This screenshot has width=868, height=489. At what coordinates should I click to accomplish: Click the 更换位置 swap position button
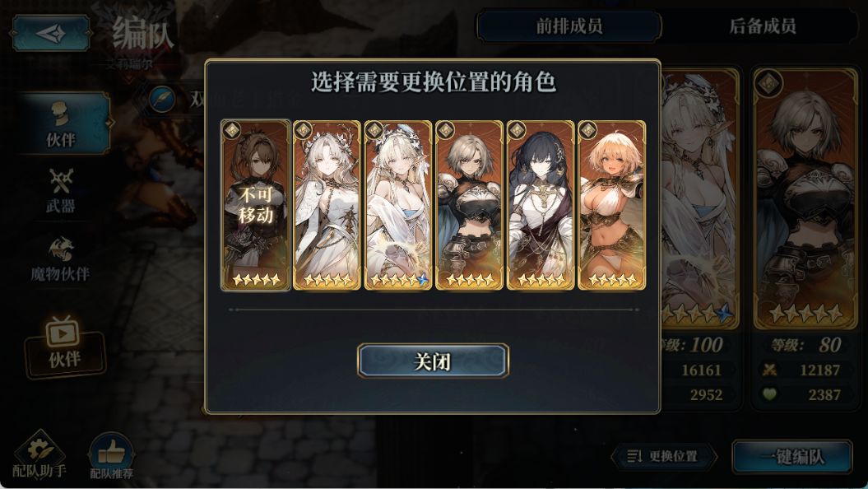664,456
